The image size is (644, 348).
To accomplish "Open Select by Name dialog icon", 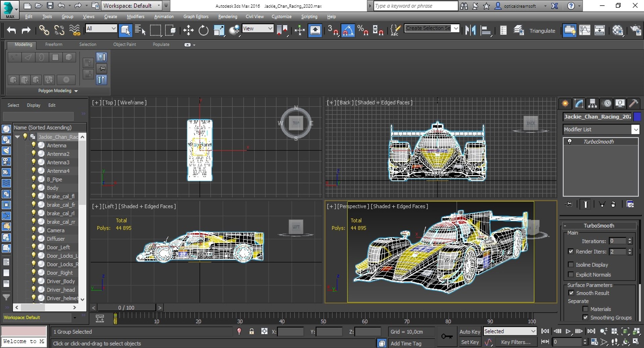I will (x=140, y=31).
